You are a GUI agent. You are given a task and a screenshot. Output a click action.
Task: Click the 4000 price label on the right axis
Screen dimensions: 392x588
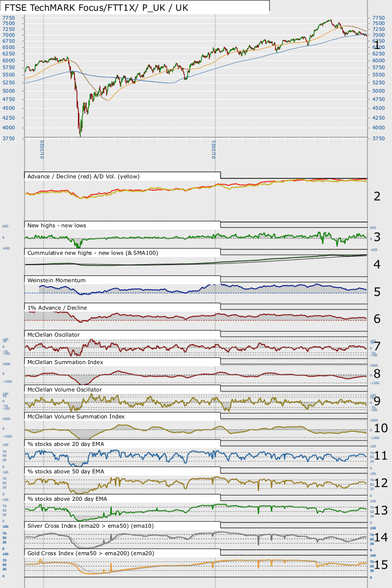(379, 128)
